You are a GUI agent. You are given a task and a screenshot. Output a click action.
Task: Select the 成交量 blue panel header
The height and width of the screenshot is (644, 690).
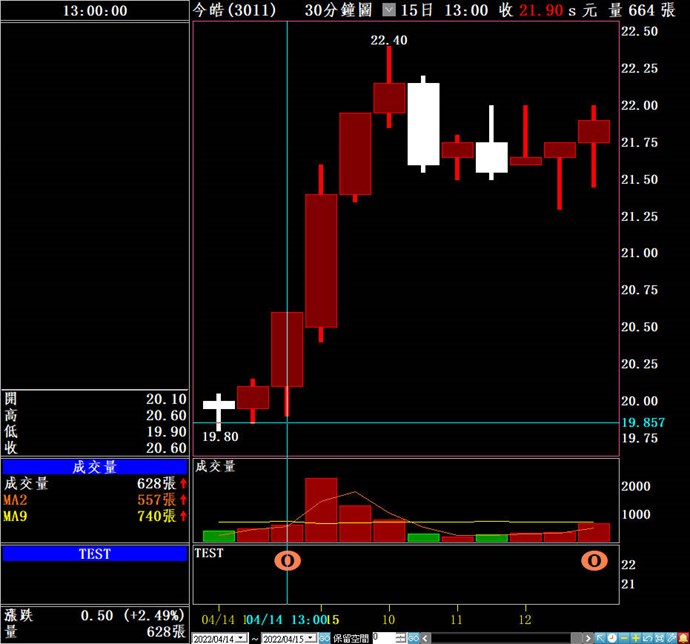tap(95, 467)
